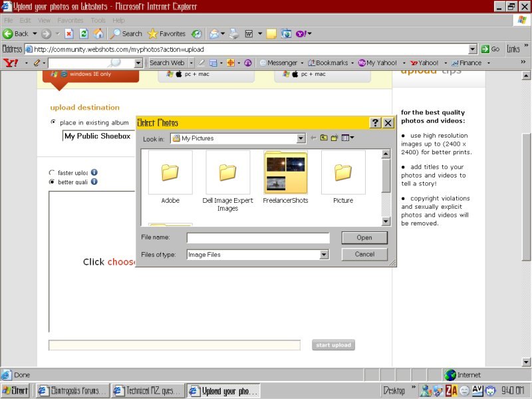Click the Up One Level folder icon
532x399 pixels.
(324, 138)
